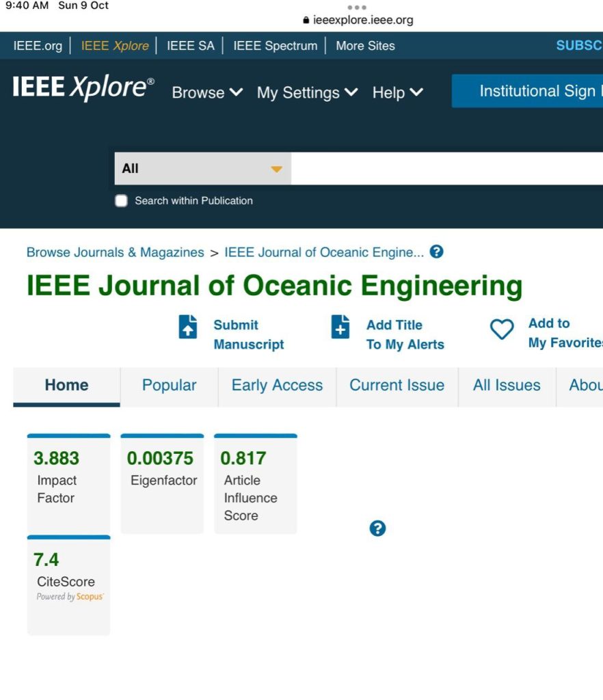Screen dimensions: 603x700
Task: Click the 3.883 Impact Factor card
Action: tap(69, 483)
